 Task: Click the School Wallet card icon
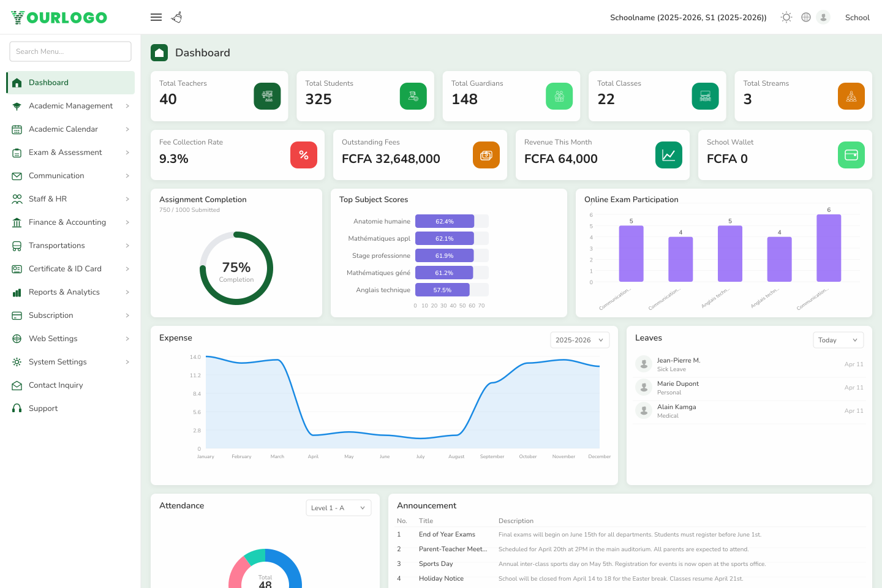coord(851,155)
